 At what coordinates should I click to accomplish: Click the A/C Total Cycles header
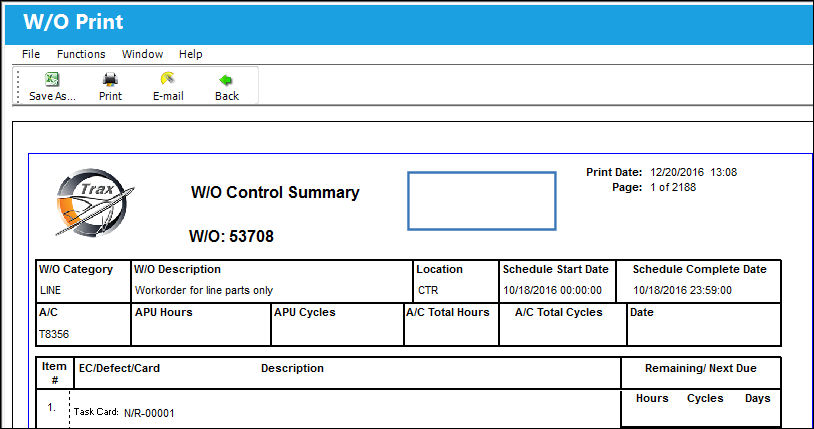point(559,313)
